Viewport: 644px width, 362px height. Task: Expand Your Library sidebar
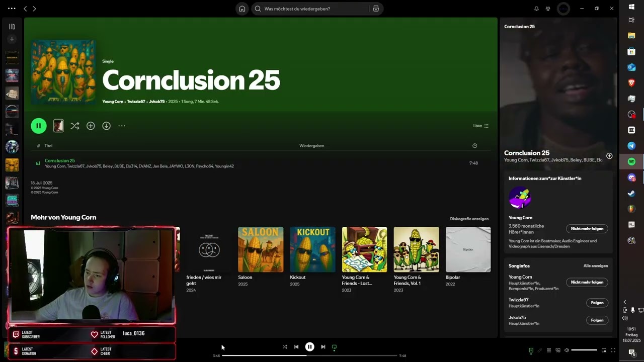click(x=12, y=27)
